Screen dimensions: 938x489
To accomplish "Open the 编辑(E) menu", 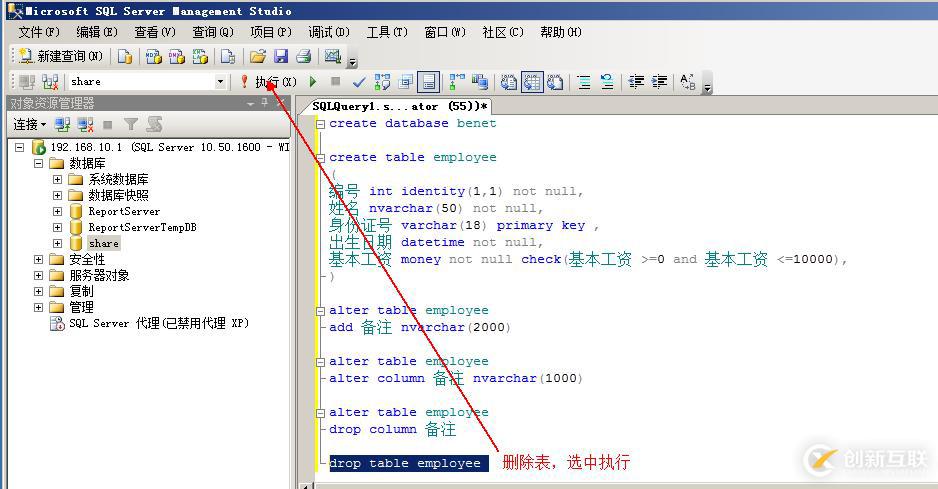I will click(x=97, y=32).
